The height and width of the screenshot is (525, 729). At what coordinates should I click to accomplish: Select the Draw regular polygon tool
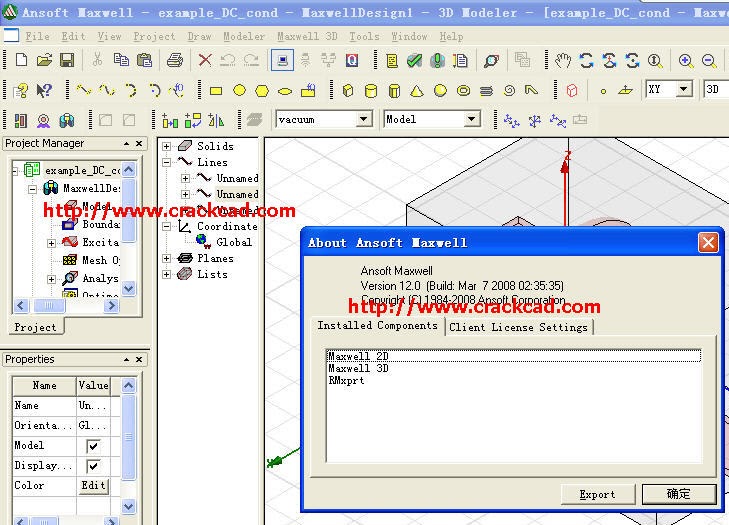click(x=262, y=90)
